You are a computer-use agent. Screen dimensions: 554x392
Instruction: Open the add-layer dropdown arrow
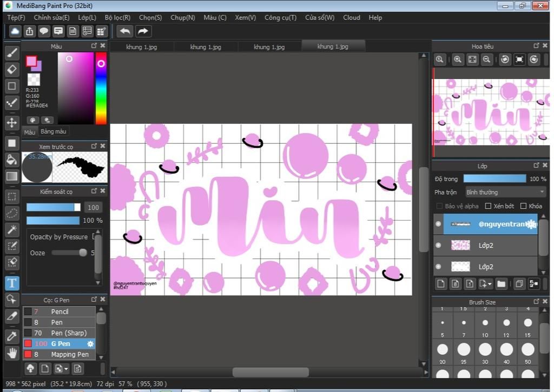point(489,284)
